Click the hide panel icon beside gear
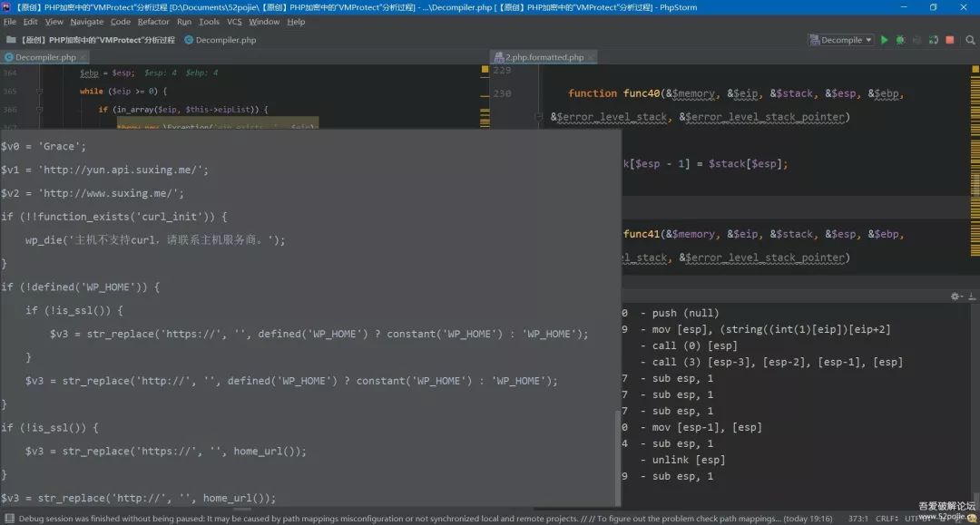The width and height of the screenshot is (980, 525). click(971, 297)
